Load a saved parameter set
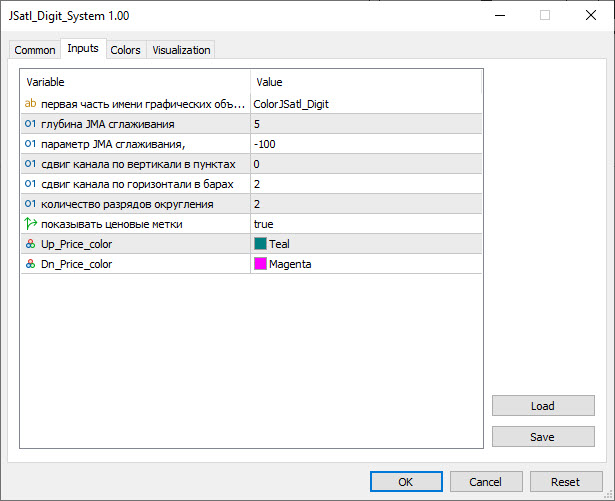 coord(543,406)
